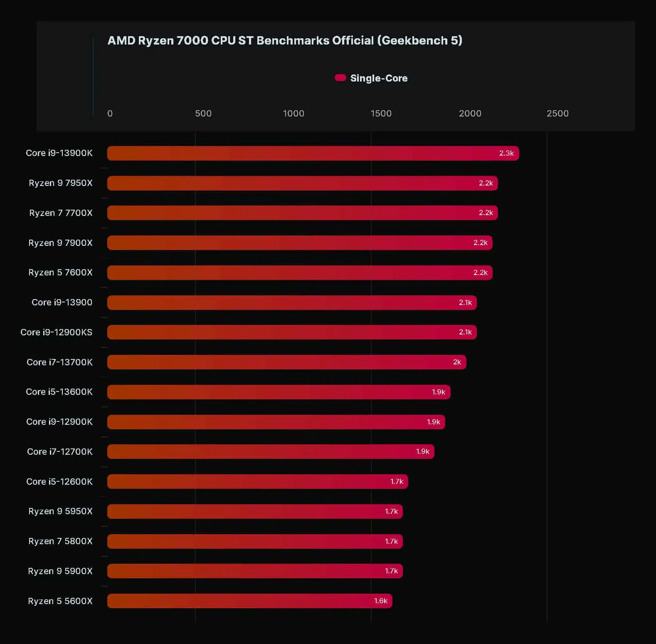
Task: Click the Ryzen 7 5800X bar
Action: point(255,541)
